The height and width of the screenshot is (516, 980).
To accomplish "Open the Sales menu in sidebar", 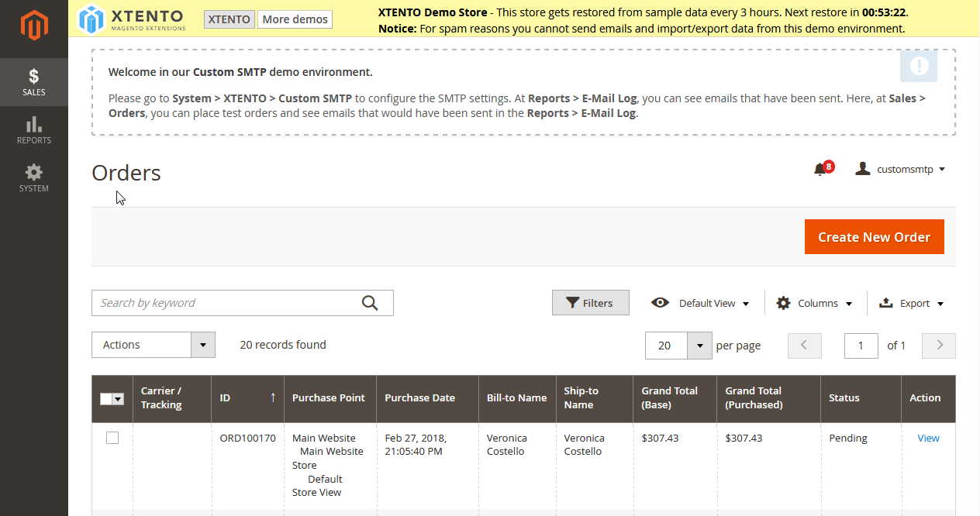I will [x=34, y=83].
